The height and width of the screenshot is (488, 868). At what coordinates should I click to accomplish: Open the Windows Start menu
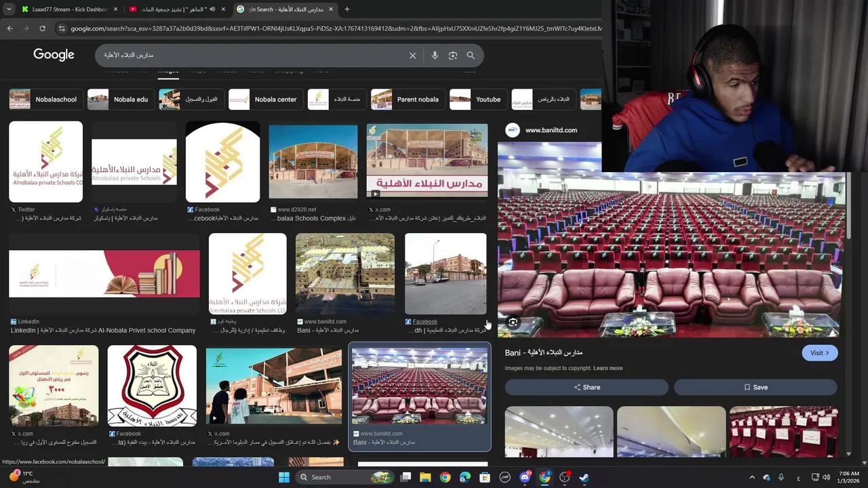(x=284, y=477)
